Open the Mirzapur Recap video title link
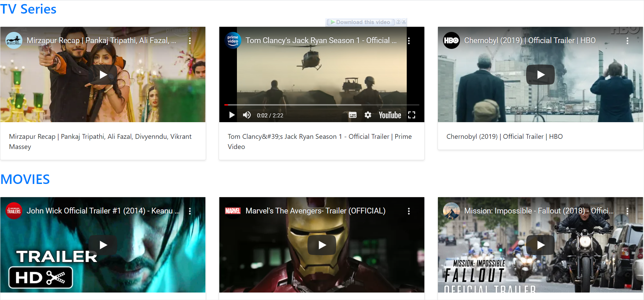 (x=101, y=40)
